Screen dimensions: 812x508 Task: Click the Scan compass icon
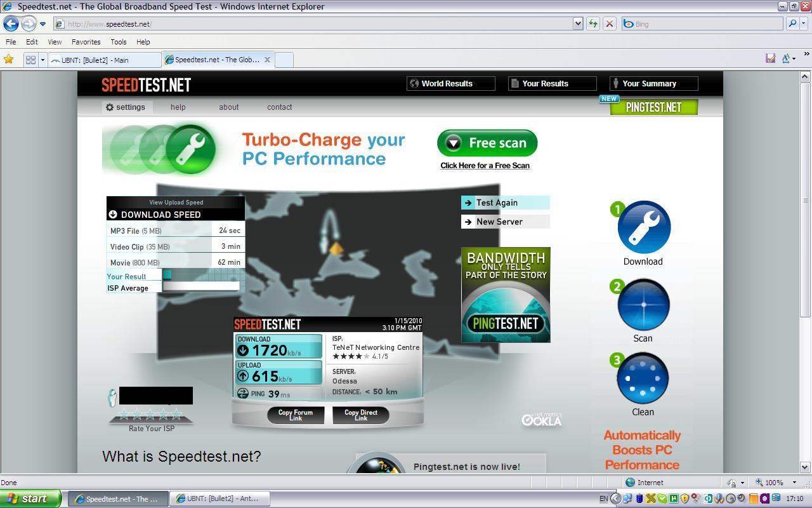643,305
